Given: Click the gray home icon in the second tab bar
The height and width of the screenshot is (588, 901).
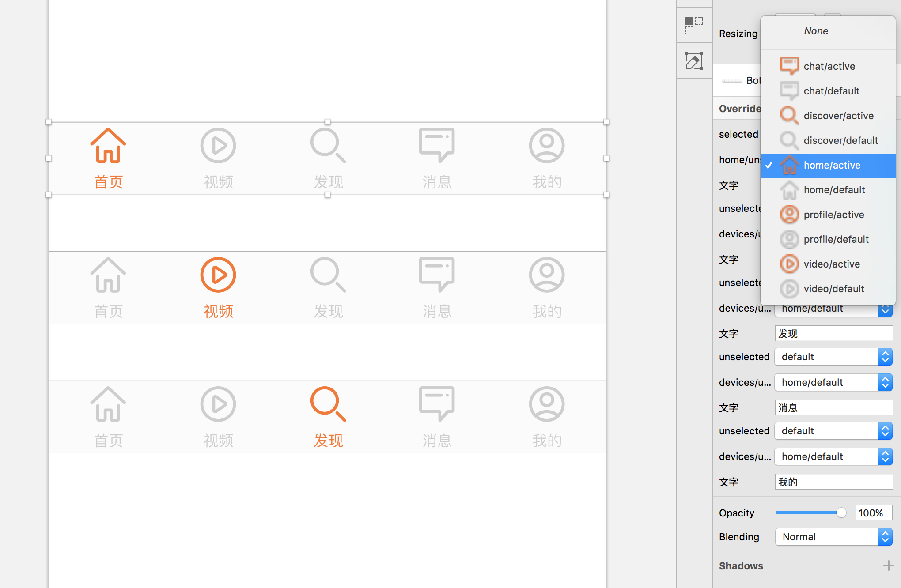Looking at the screenshot, I should click(107, 275).
